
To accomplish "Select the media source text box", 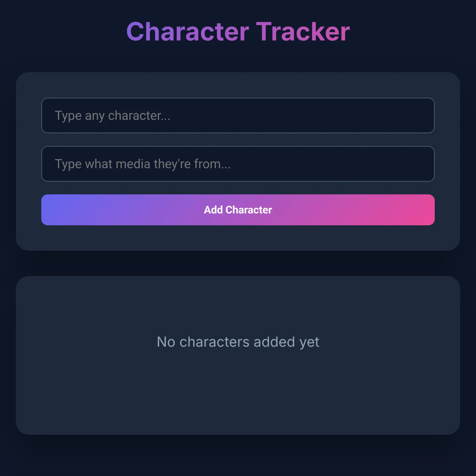I will click(x=238, y=164).
